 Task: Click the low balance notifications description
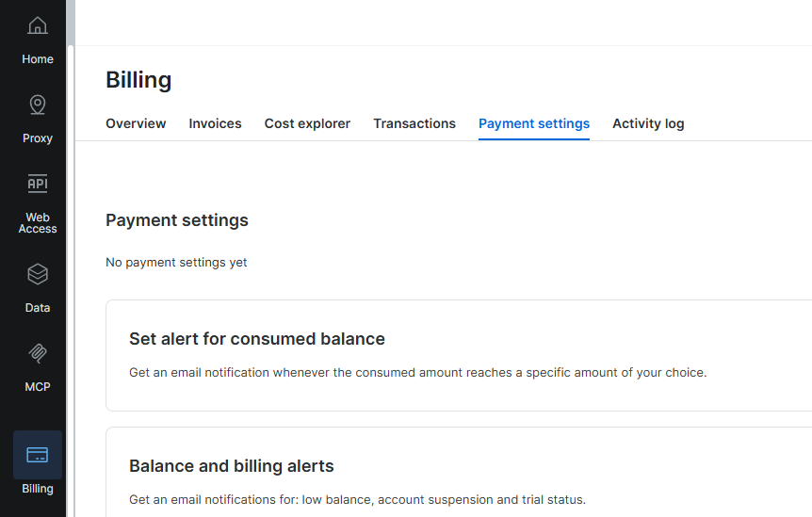coord(357,500)
